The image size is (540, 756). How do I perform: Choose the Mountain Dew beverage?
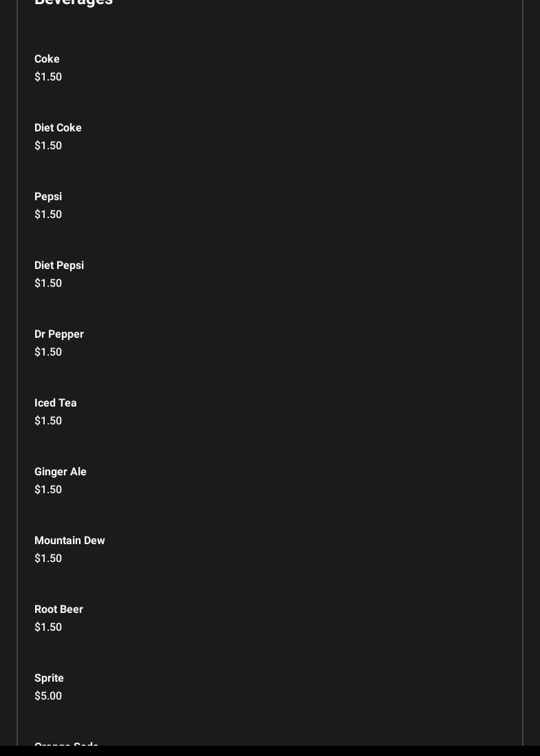(69, 541)
